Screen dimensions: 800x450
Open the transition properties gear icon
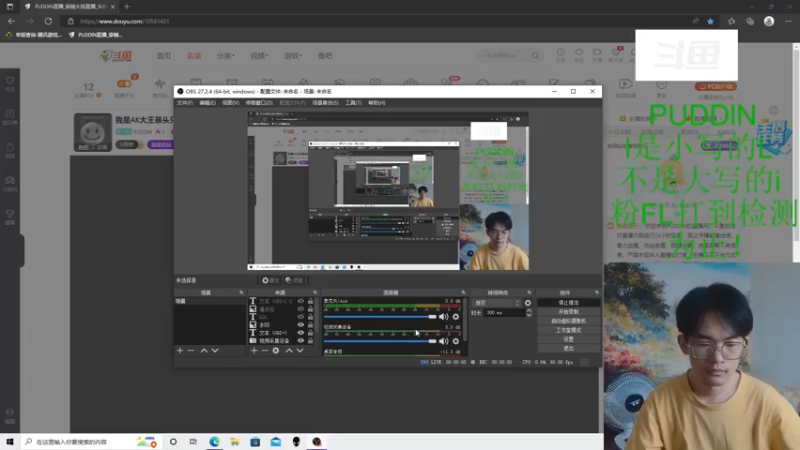click(528, 303)
